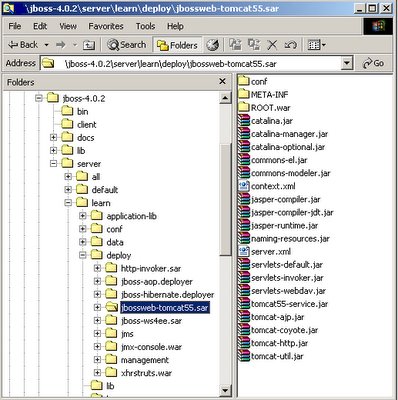Click the Move To folder icon
The height and width of the screenshot is (400, 398).
(x=235, y=44)
